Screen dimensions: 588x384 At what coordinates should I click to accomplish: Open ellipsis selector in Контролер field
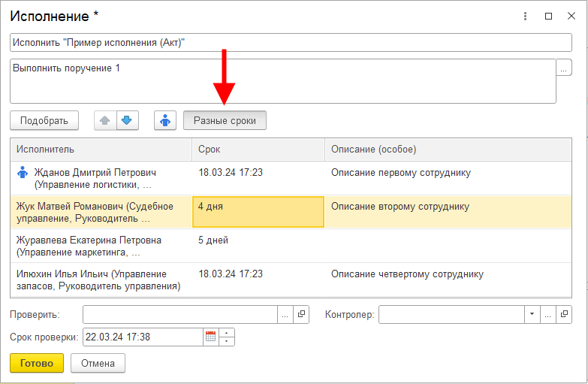point(548,314)
